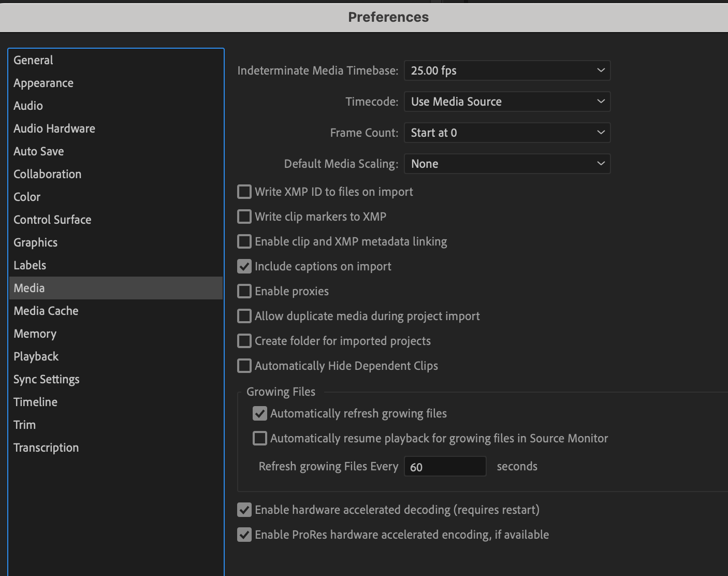Viewport: 728px width, 576px height.
Task: Change Frame Count from Start at 0
Action: (x=507, y=133)
